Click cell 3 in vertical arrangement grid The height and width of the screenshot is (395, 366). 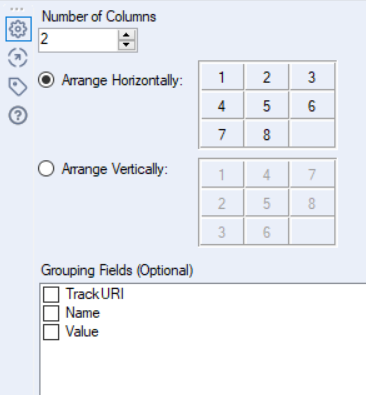pyautogui.click(x=222, y=232)
